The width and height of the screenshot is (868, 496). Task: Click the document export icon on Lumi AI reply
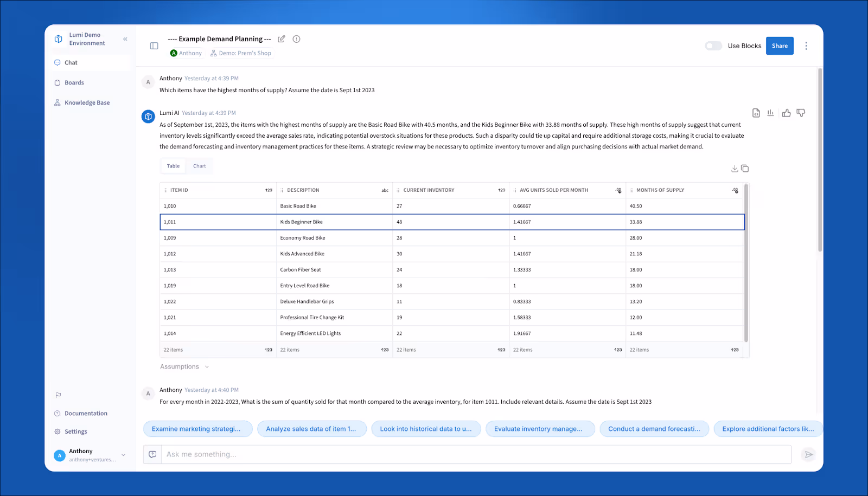pyautogui.click(x=756, y=113)
